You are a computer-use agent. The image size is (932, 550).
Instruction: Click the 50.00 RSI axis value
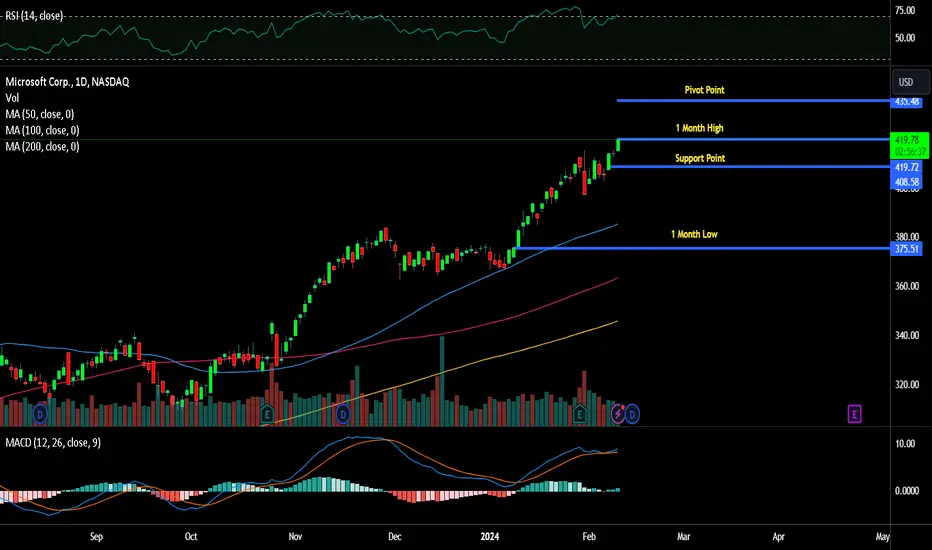pos(905,38)
